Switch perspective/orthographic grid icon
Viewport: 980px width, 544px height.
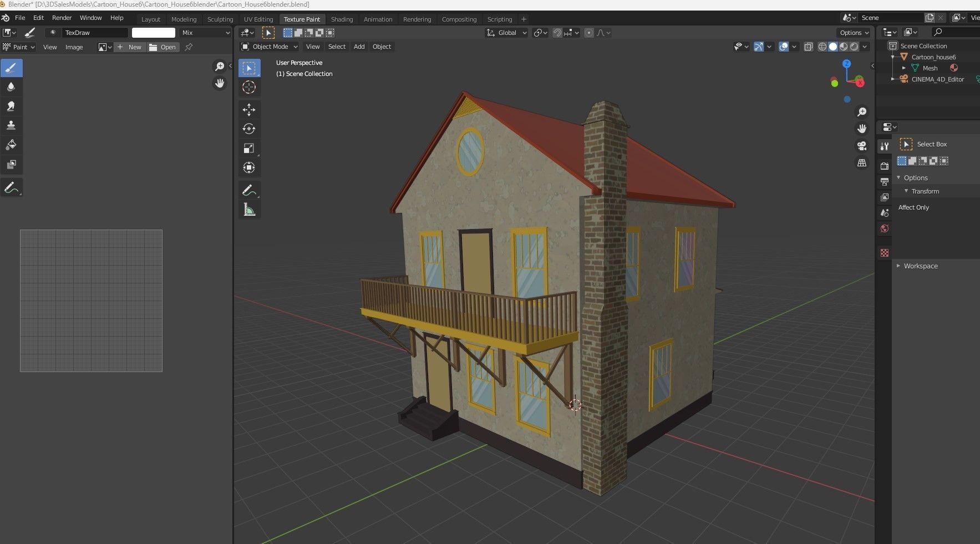point(862,163)
